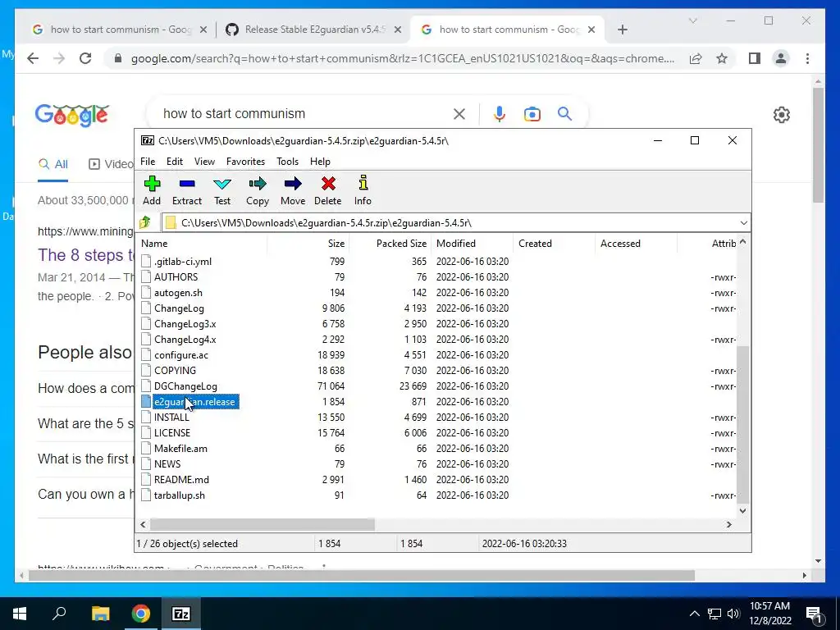Click the Chrome address bar URL
Screen dimensions: 840x630
[402, 58]
